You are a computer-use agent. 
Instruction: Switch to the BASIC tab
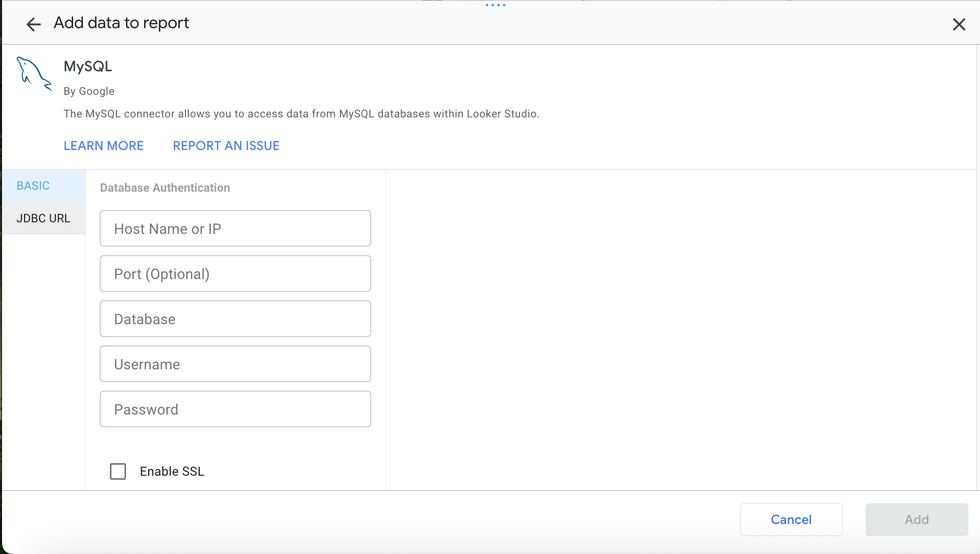click(x=33, y=186)
